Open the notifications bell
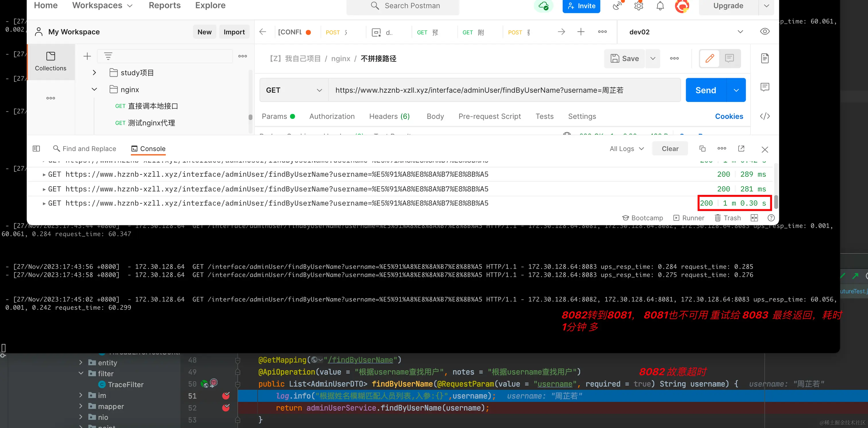The image size is (868, 428). (660, 6)
